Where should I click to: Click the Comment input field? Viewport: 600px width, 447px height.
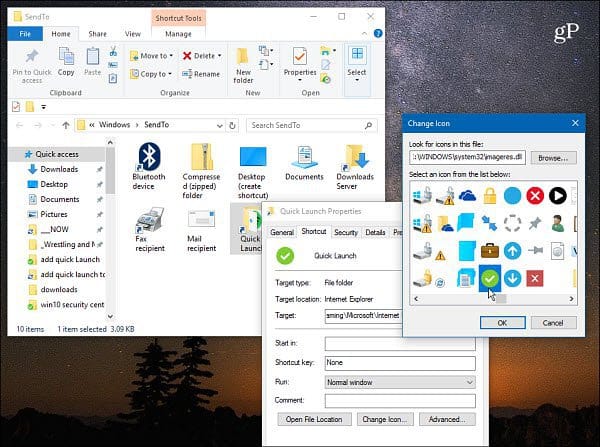(x=400, y=401)
